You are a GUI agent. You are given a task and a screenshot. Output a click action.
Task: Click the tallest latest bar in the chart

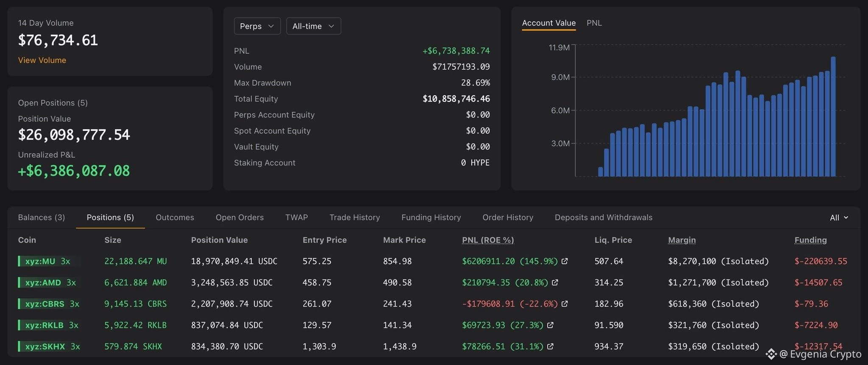pos(833,116)
